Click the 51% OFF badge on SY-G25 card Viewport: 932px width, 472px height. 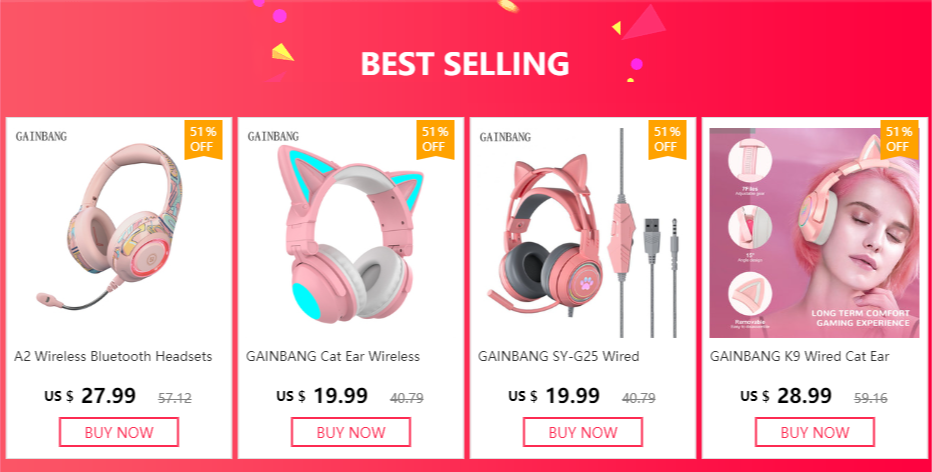tap(667, 140)
